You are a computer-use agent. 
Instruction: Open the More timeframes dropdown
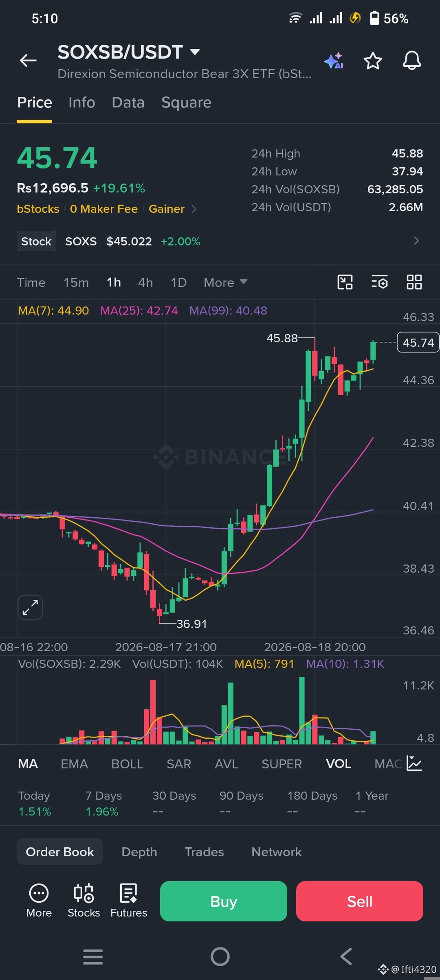[225, 282]
